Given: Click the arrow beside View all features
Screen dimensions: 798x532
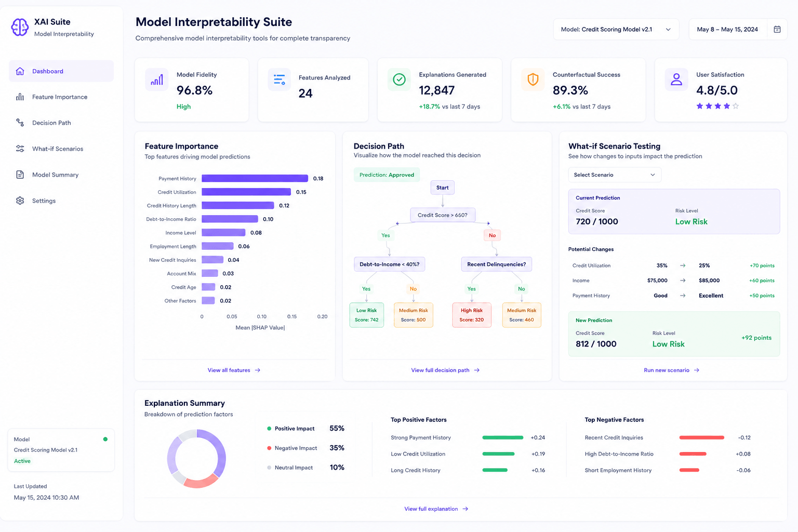Looking at the screenshot, I should (x=258, y=370).
